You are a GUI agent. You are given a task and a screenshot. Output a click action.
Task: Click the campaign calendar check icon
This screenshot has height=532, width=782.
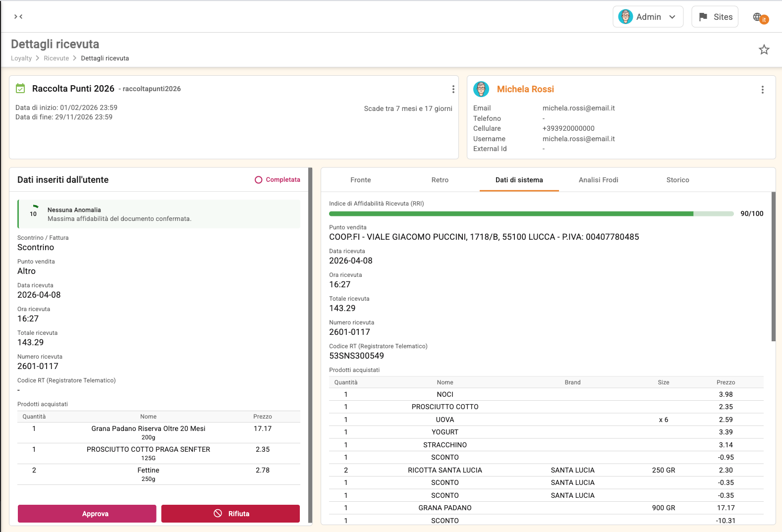tap(20, 89)
